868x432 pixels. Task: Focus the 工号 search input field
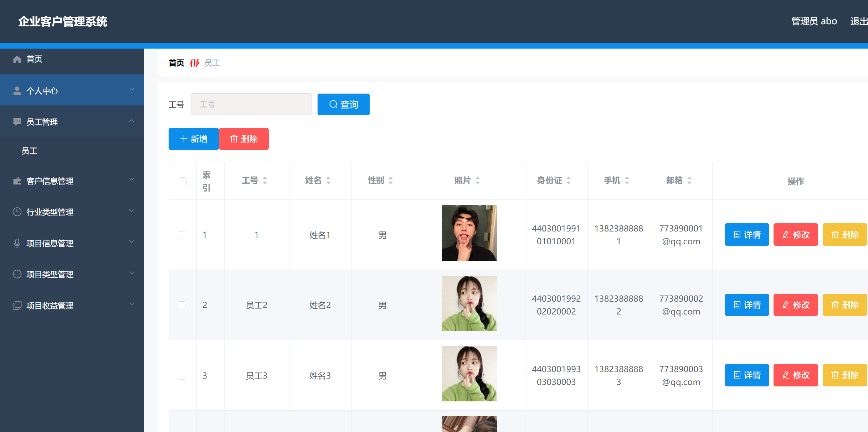[x=251, y=104]
